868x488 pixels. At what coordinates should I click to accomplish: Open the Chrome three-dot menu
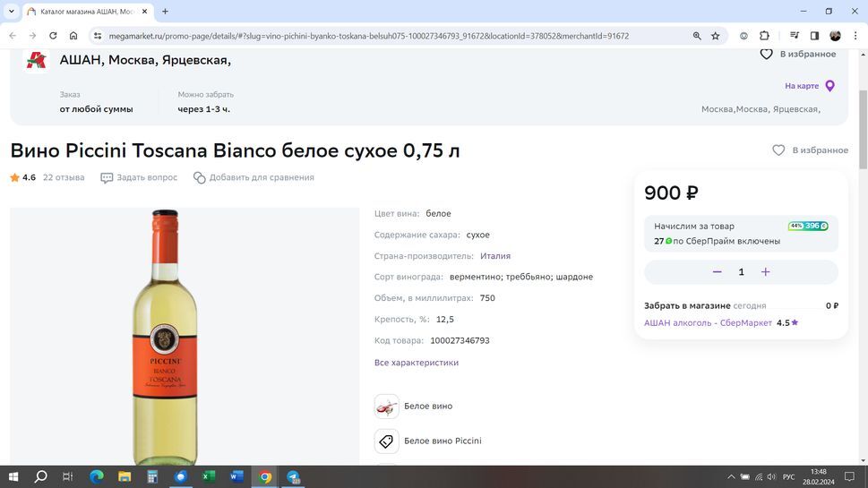pyautogui.click(x=855, y=36)
